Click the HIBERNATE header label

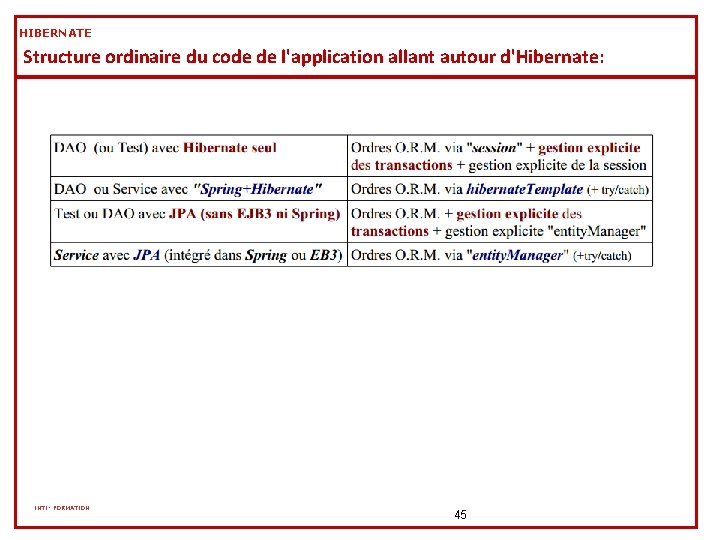click(x=55, y=33)
